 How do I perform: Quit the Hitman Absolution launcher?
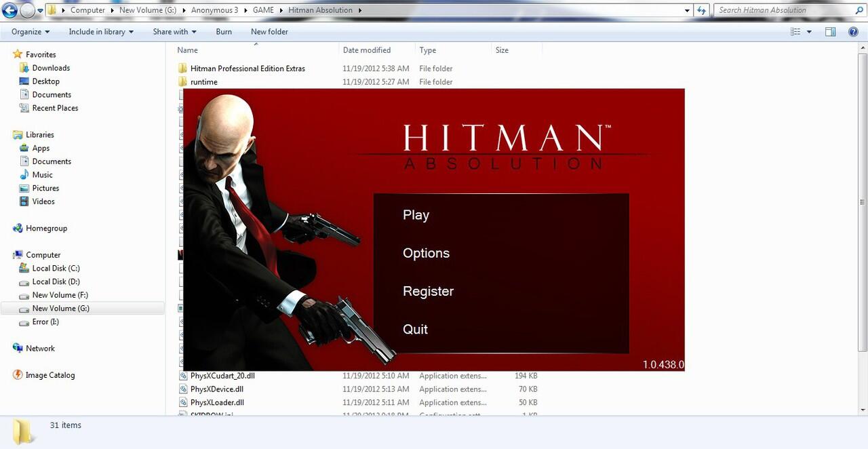pos(415,329)
